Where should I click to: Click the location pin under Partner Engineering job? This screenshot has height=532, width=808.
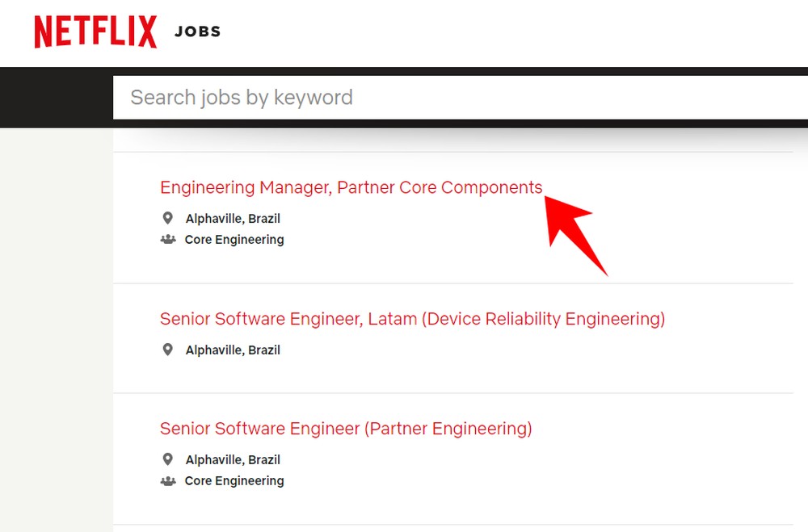(168, 459)
